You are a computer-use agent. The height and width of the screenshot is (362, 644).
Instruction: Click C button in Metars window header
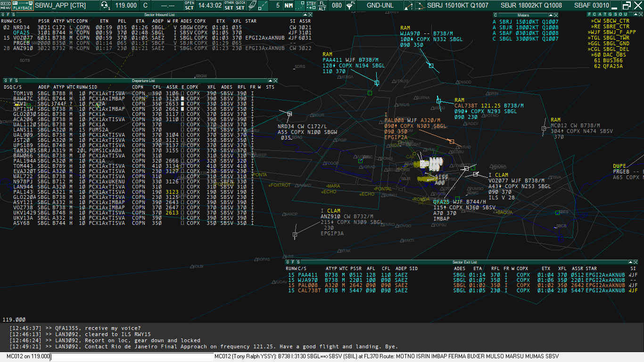pos(495,15)
